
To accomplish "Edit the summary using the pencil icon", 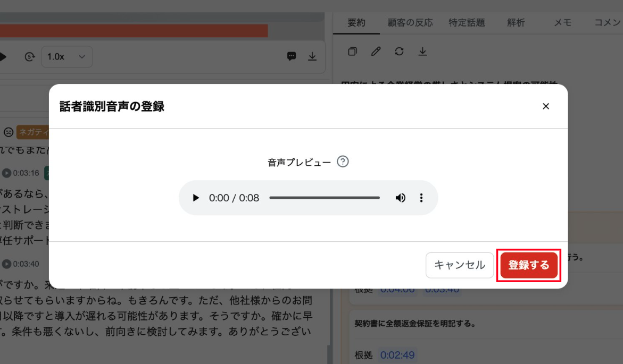I will (x=376, y=52).
